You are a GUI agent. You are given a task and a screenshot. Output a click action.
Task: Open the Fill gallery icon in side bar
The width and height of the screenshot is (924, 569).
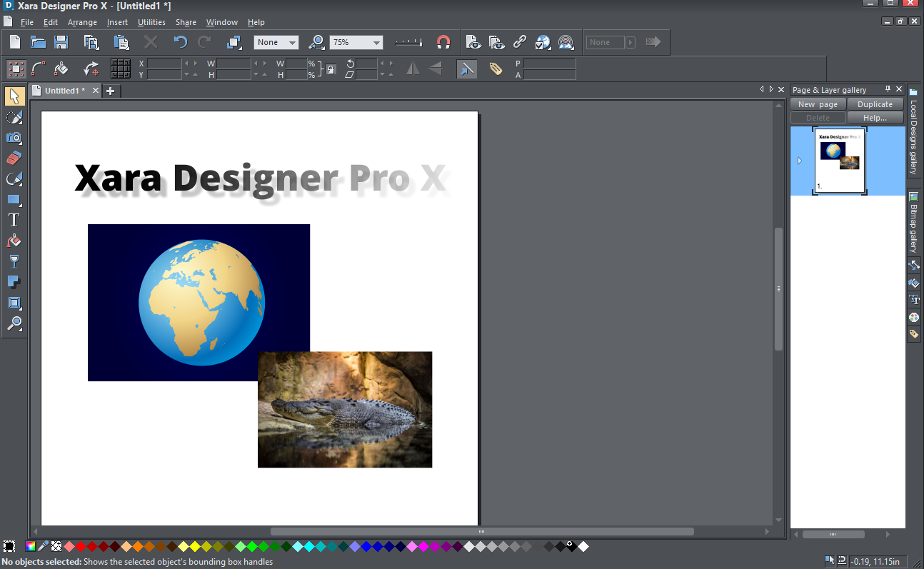tap(914, 283)
